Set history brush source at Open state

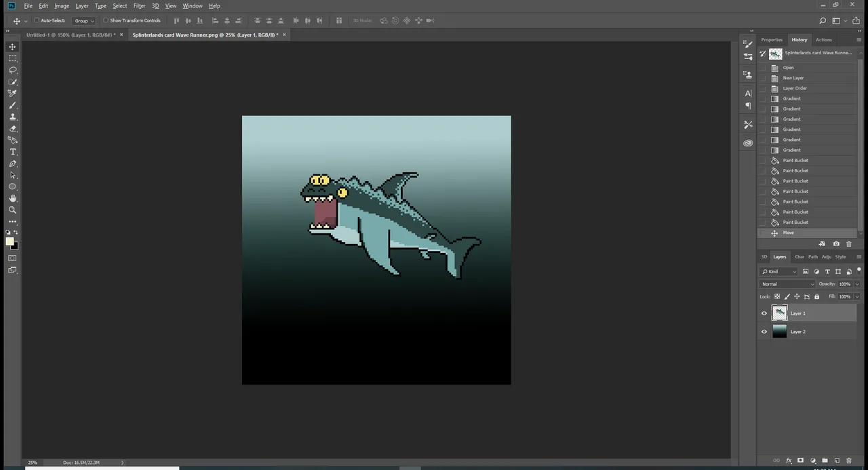click(x=763, y=68)
